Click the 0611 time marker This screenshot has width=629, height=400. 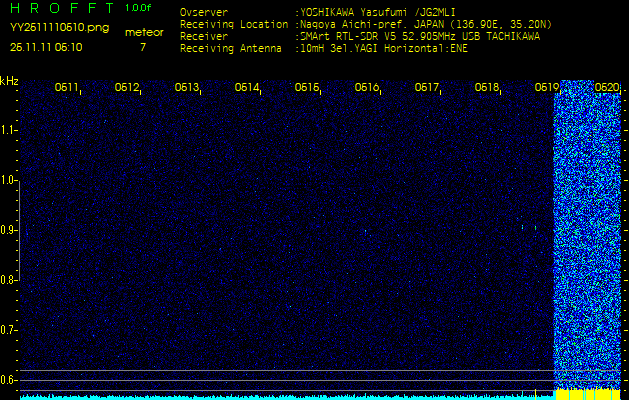coord(67,88)
